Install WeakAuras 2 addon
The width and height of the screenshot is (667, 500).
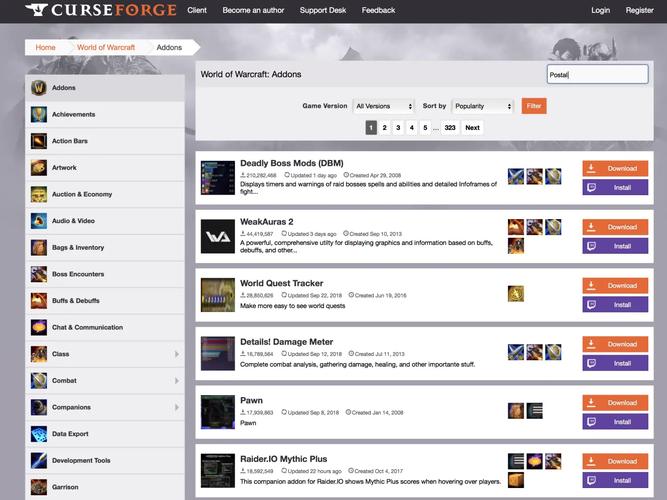[615, 246]
